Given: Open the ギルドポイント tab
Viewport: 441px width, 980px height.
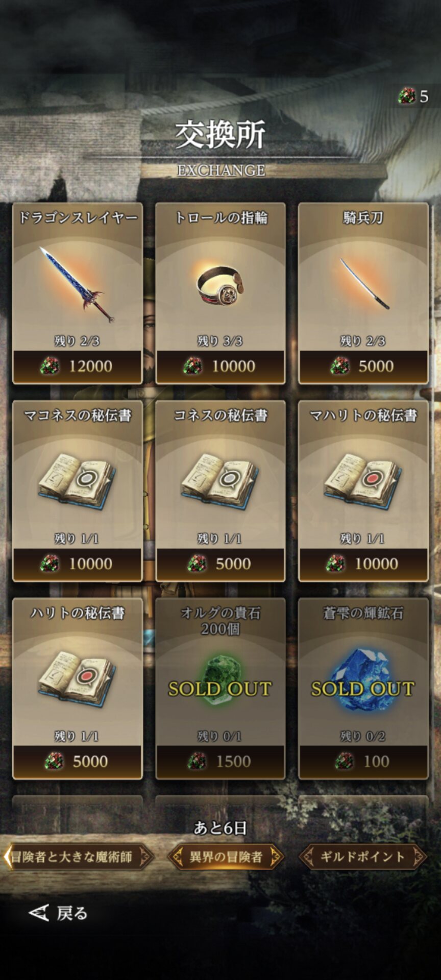Looking at the screenshot, I should pos(362,856).
